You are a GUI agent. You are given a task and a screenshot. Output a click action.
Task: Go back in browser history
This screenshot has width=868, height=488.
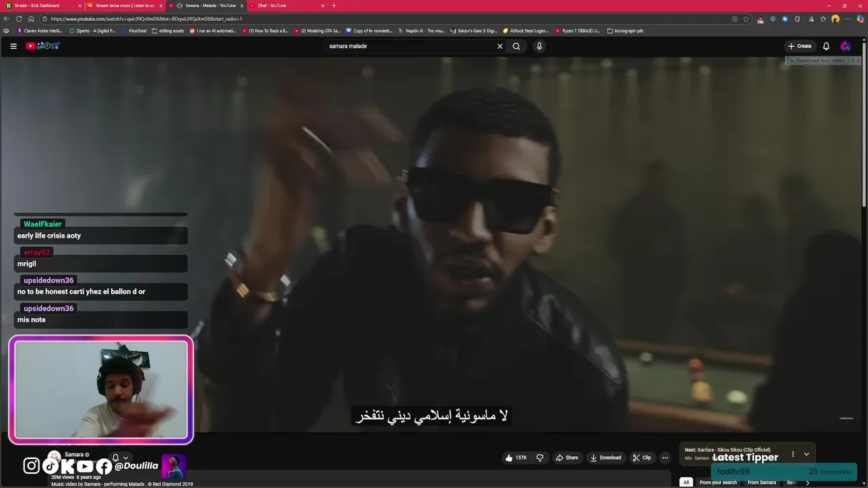coord(7,19)
